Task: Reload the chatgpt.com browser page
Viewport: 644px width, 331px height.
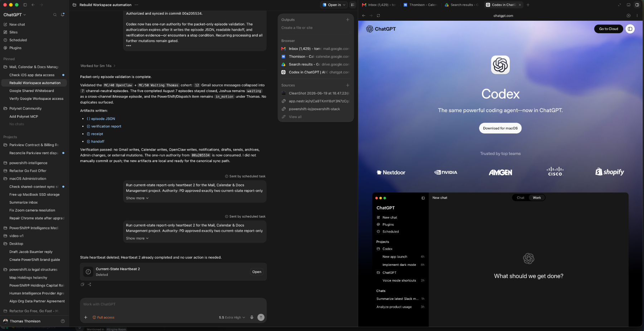Action: click(x=378, y=15)
